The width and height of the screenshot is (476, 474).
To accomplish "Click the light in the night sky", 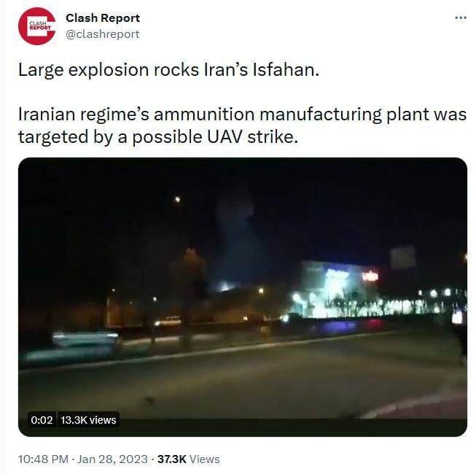I will (178, 199).
